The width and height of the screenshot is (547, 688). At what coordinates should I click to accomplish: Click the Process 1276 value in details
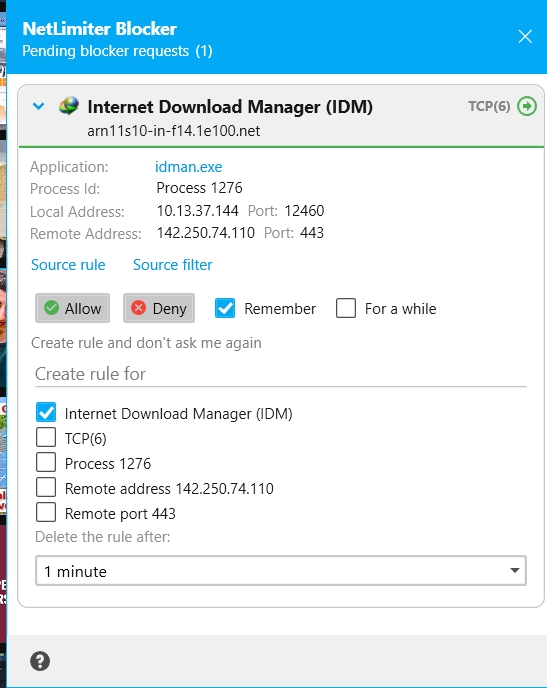pos(200,188)
